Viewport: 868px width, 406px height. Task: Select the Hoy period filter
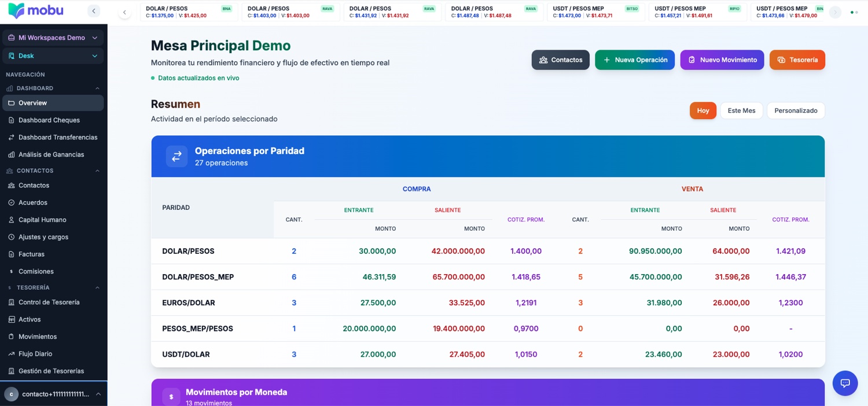pyautogui.click(x=703, y=110)
